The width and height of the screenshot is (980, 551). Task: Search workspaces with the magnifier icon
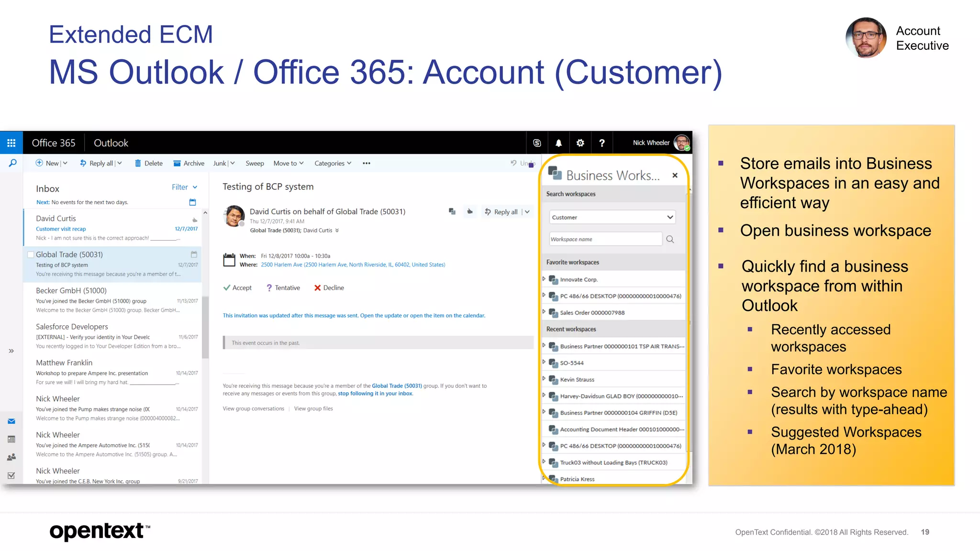(x=670, y=239)
